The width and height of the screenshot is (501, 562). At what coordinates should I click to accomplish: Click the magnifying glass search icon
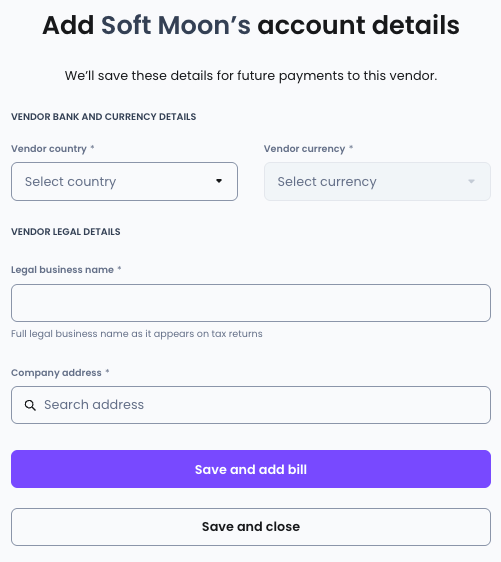coord(30,405)
